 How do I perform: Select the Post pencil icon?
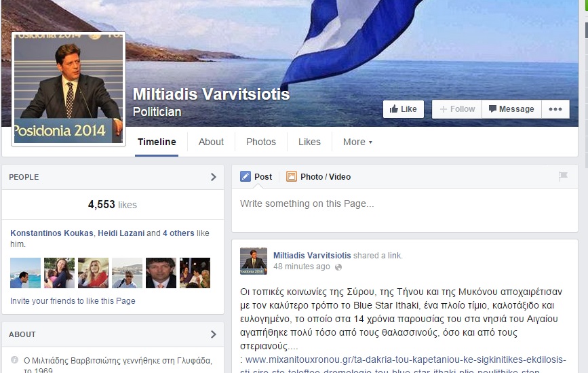tap(246, 176)
